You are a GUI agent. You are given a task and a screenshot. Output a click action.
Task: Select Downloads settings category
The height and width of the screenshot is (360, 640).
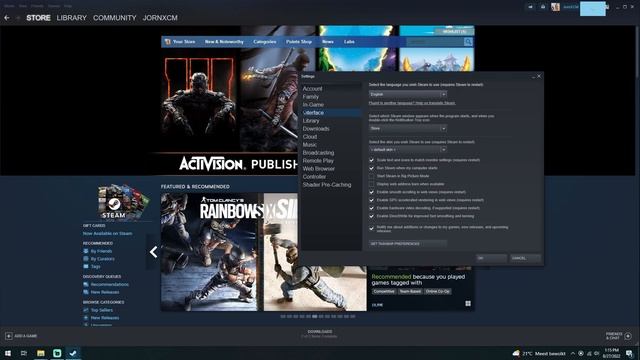pos(316,129)
